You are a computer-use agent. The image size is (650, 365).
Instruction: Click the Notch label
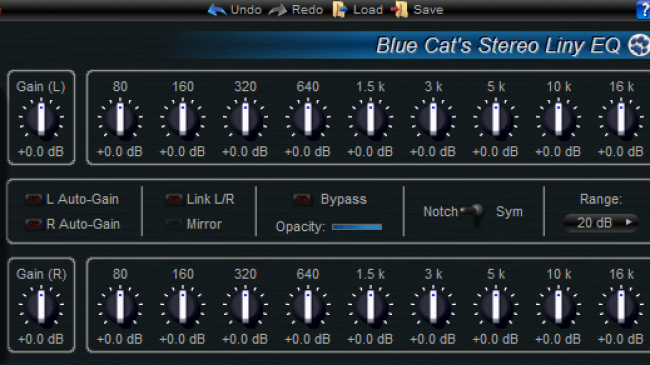(440, 212)
